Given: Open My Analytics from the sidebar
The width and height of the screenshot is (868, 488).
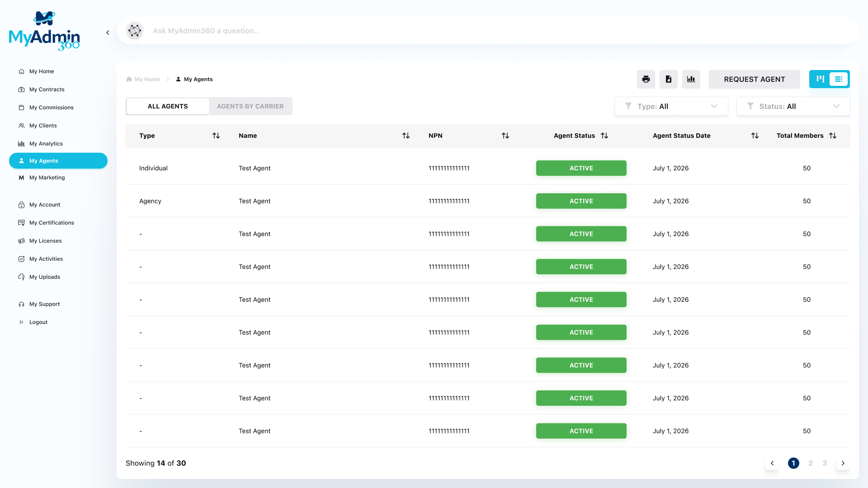Looking at the screenshot, I should pyautogui.click(x=45, y=143).
